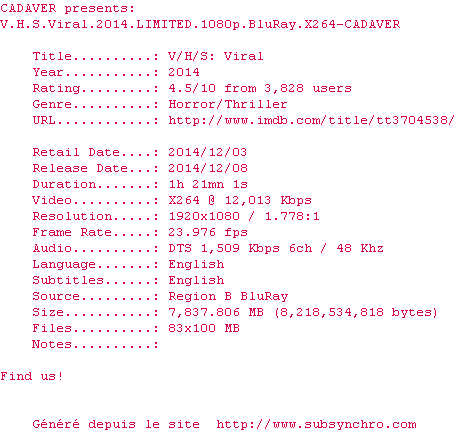The width and height of the screenshot is (456, 432).
Task: Click the Resolution value 1920x1080
Action: pyautogui.click(x=204, y=216)
